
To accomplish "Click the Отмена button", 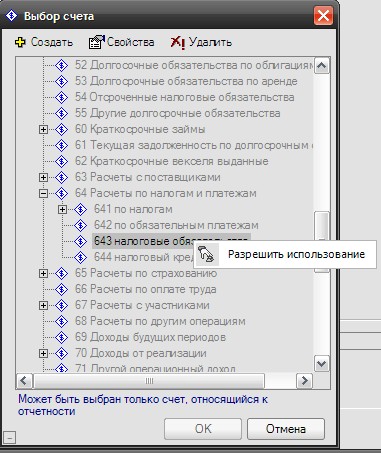I will point(286,429).
